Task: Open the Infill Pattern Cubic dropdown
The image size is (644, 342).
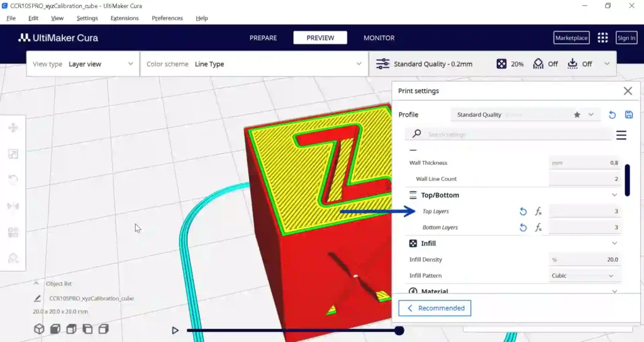Action: [x=584, y=276]
